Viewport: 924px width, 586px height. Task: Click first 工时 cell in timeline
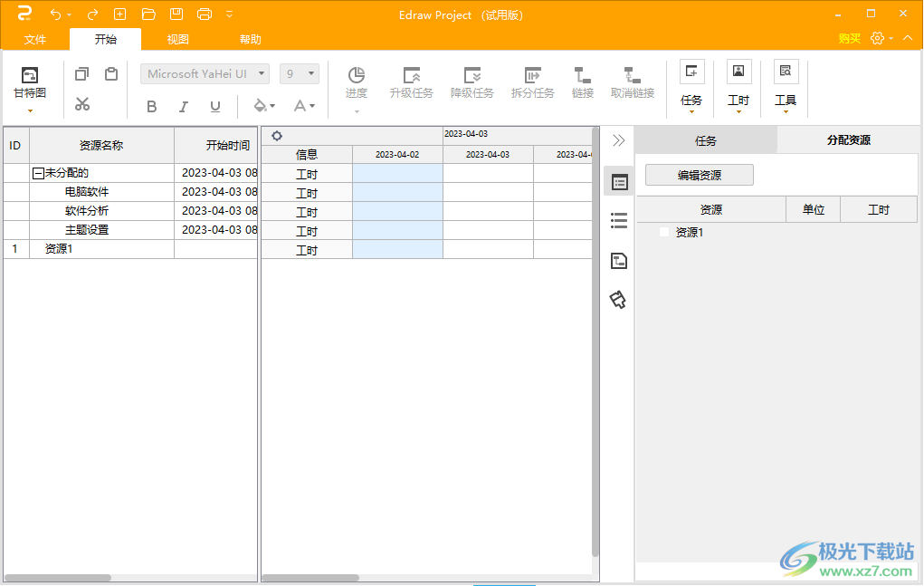(307, 174)
